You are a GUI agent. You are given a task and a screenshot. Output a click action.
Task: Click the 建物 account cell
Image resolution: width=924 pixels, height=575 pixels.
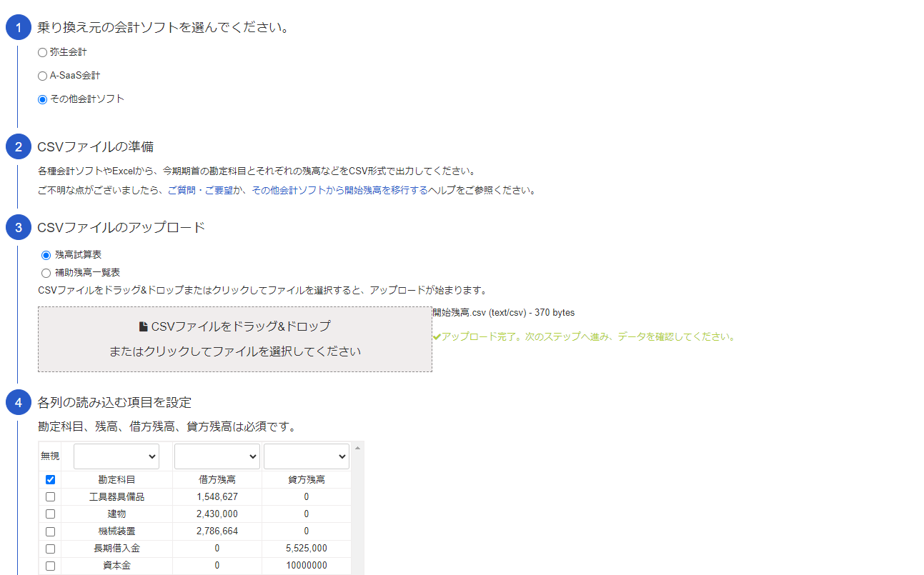[117, 514]
